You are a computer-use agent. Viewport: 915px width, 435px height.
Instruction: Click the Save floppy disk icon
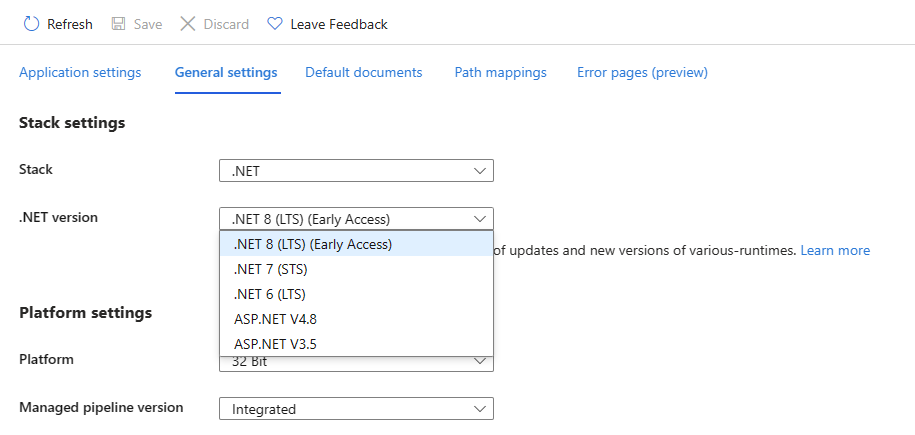pyautogui.click(x=118, y=24)
